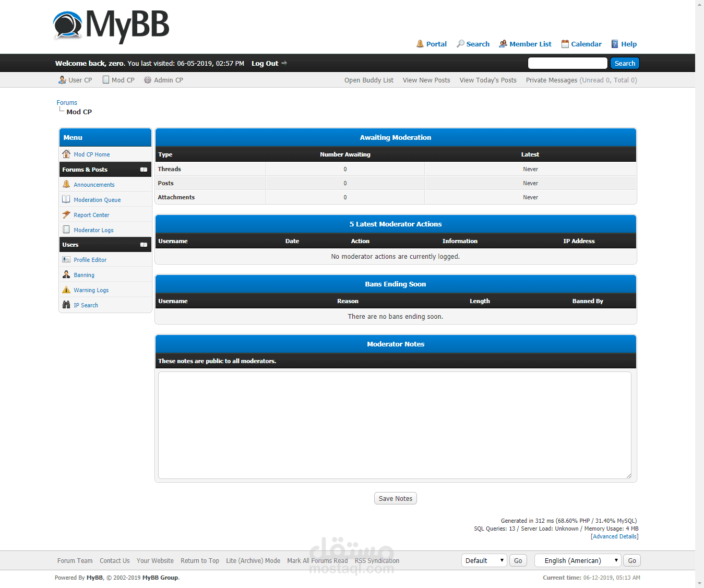Click the User CP person icon

click(62, 80)
